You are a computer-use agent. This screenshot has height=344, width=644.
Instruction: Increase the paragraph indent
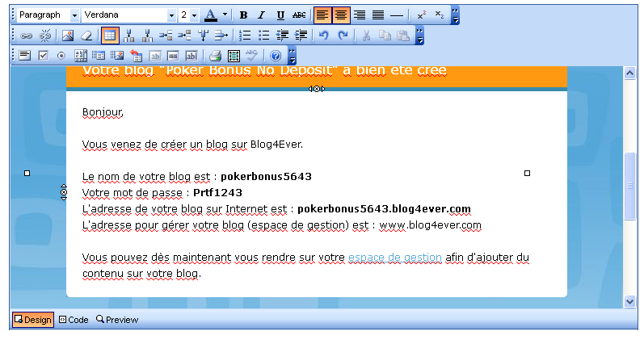pyautogui.click(x=301, y=36)
